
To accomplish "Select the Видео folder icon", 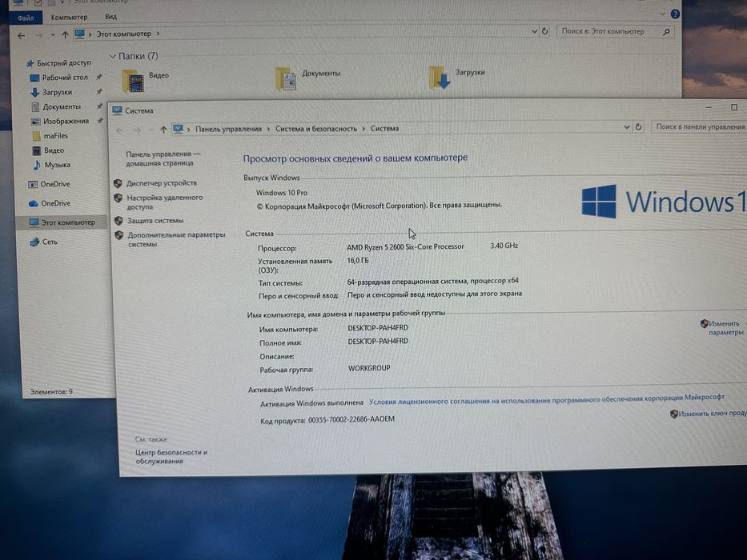I will click(x=133, y=81).
